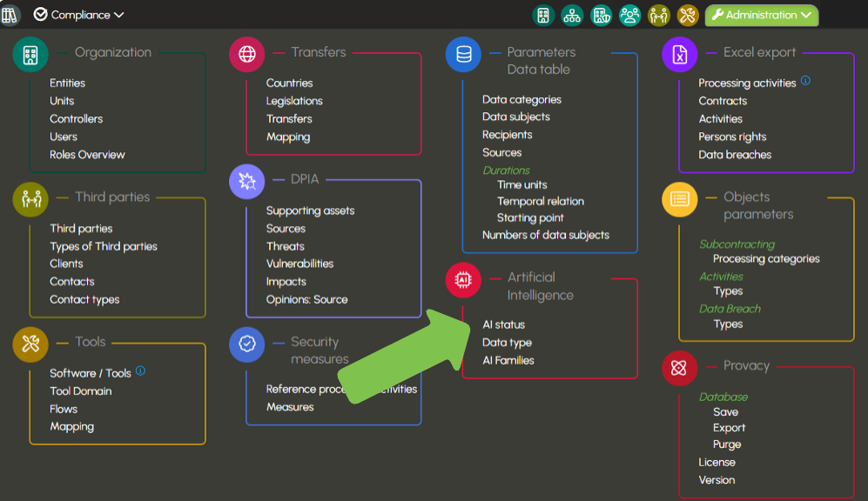
Task: Open the Data categories table
Action: click(x=521, y=99)
